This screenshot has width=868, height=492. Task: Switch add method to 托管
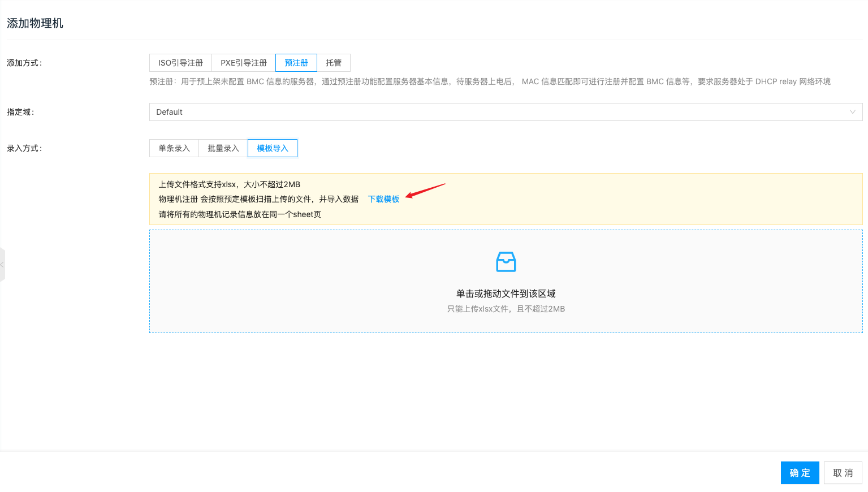[x=334, y=63]
